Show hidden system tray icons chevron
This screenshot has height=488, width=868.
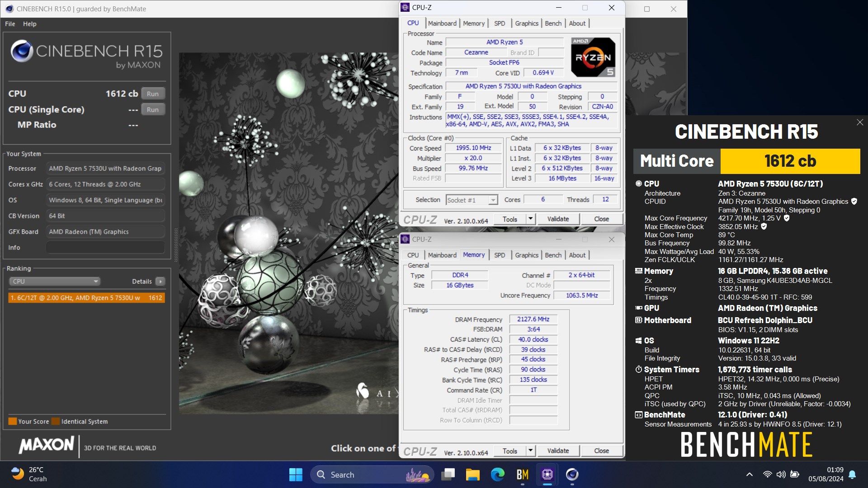pyautogui.click(x=749, y=474)
